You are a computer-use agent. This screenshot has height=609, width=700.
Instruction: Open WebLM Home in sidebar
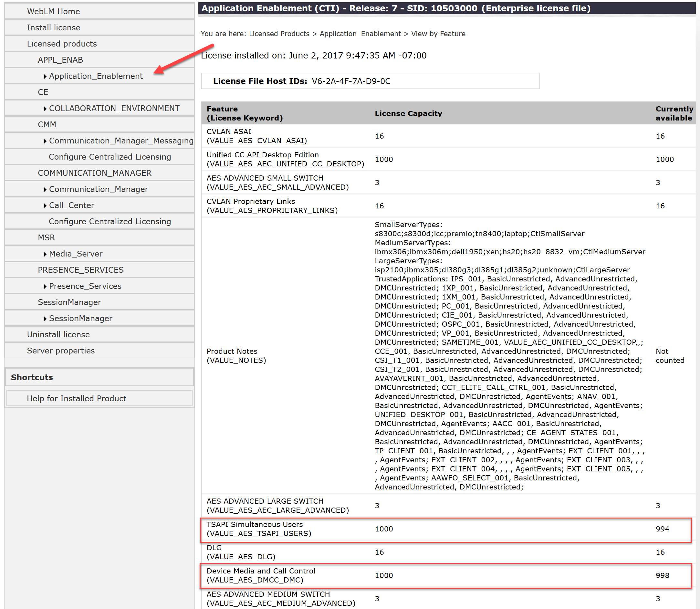pos(53,11)
